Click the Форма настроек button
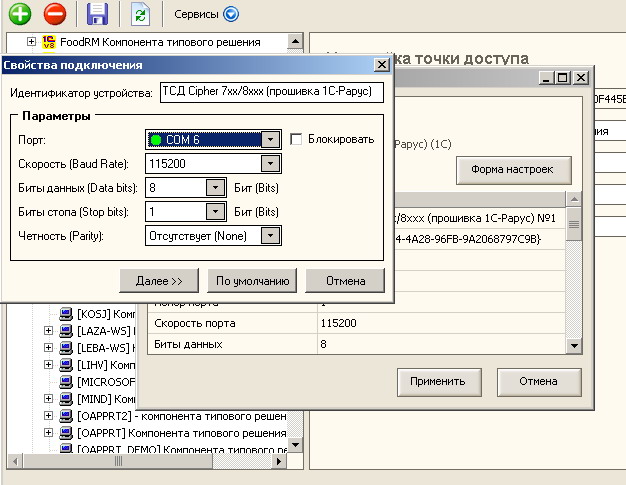This screenshot has height=485, width=626. [513, 170]
